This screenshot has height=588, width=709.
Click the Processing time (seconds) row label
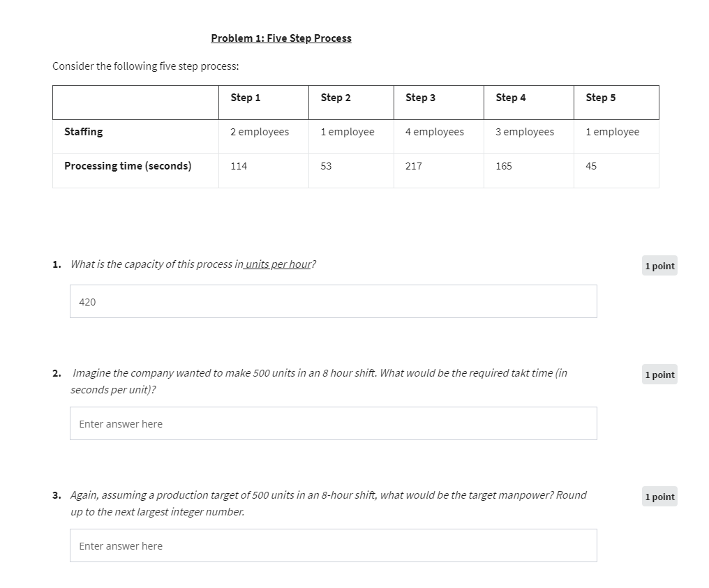[x=128, y=166]
